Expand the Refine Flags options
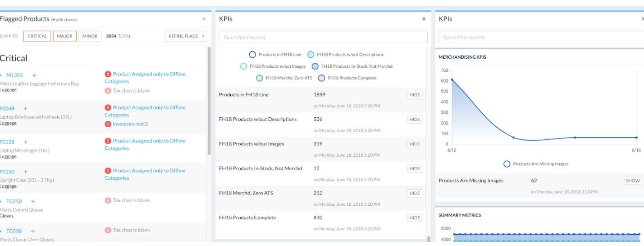This screenshot has height=246, width=644. coord(186,36)
